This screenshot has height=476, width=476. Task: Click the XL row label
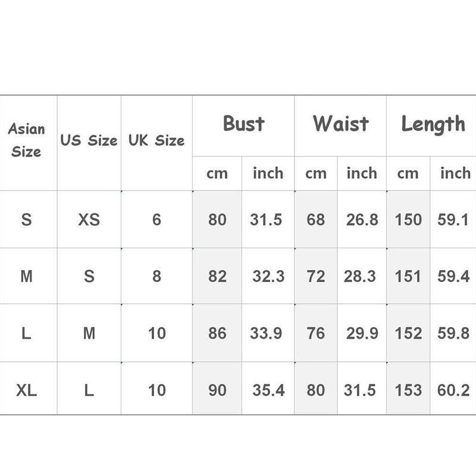point(28,389)
